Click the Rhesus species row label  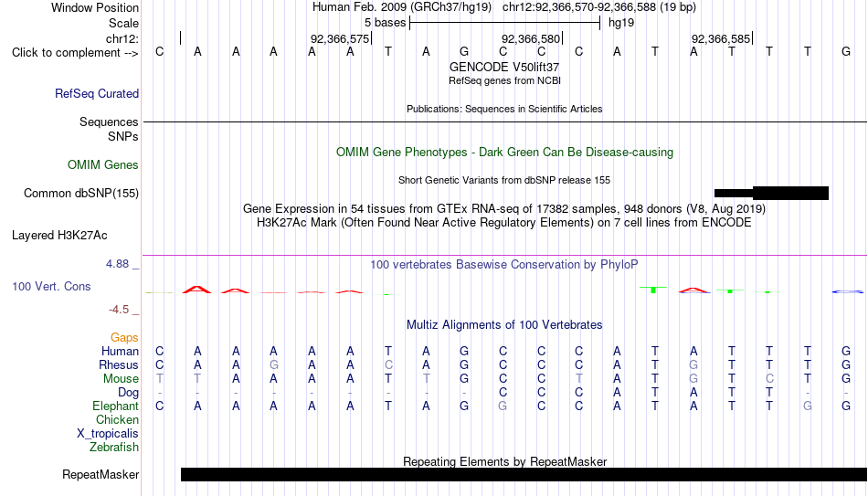point(119,365)
